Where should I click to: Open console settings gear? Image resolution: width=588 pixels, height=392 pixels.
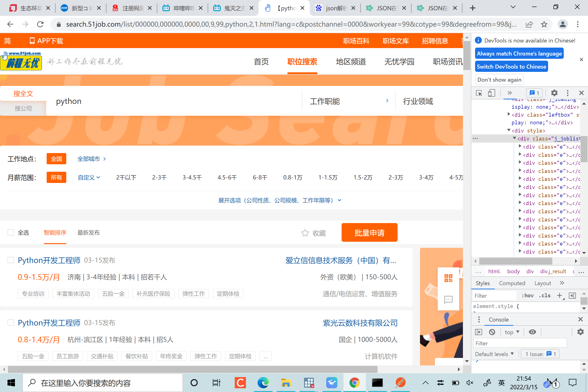(580, 332)
